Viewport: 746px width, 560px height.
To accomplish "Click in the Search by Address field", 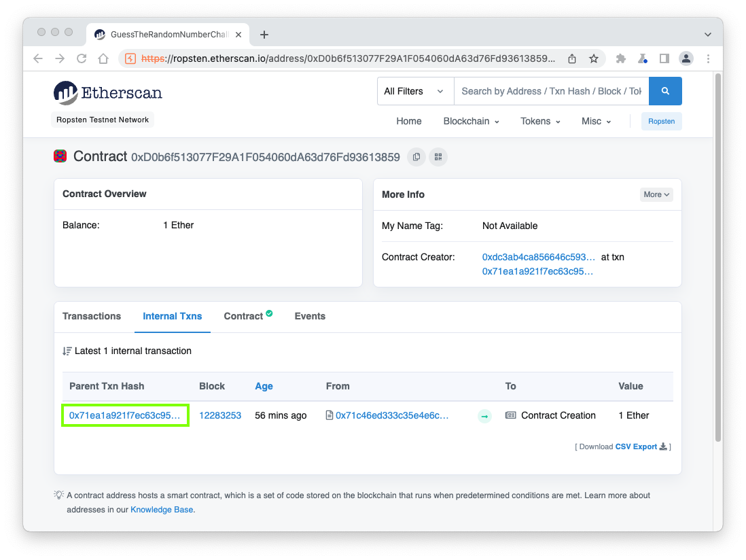I will 552,91.
